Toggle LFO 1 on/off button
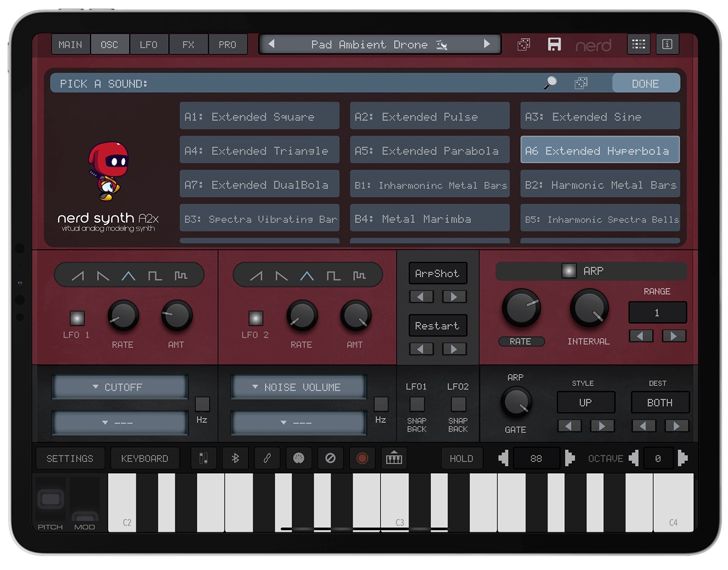Image resolution: width=728 pixels, height=570 pixels. 77,318
